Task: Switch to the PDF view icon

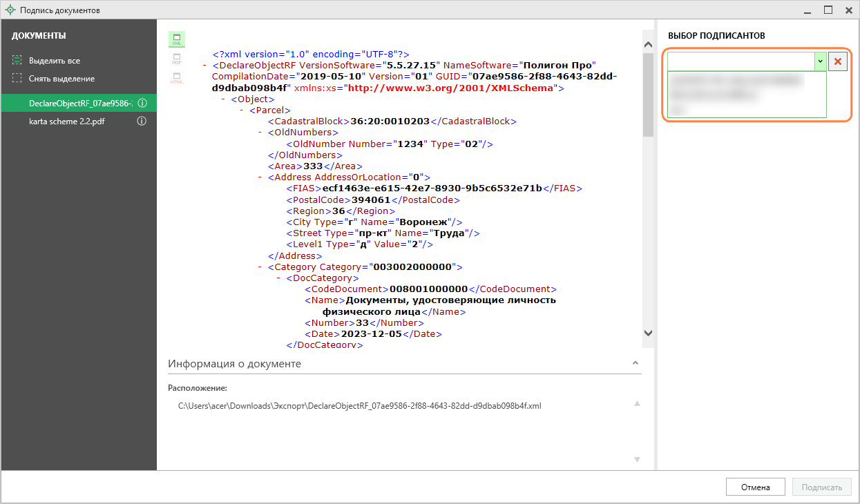Action: click(176, 59)
